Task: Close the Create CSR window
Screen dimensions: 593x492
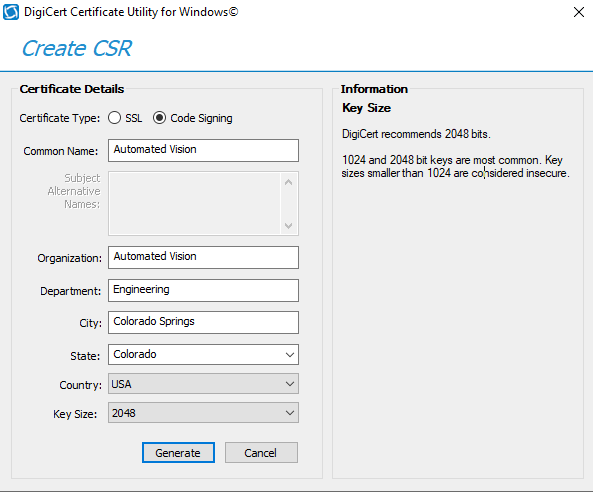Action: [579, 12]
